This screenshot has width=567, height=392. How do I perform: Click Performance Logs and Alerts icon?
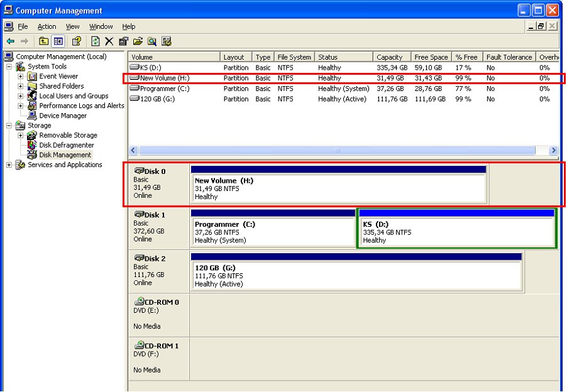32,106
